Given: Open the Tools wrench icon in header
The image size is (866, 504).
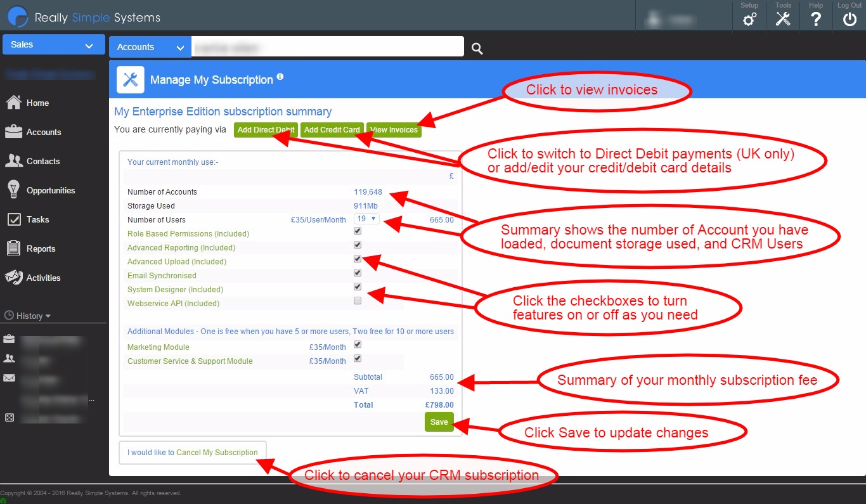Looking at the screenshot, I should (x=783, y=19).
